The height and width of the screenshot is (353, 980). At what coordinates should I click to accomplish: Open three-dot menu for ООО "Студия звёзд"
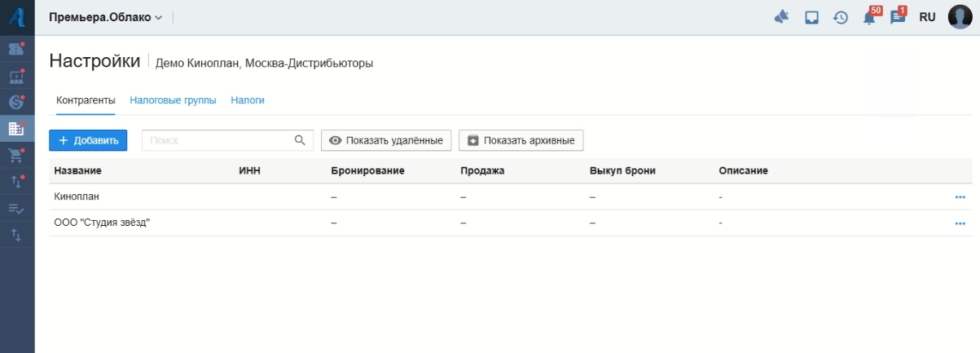click(x=960, y=223)
